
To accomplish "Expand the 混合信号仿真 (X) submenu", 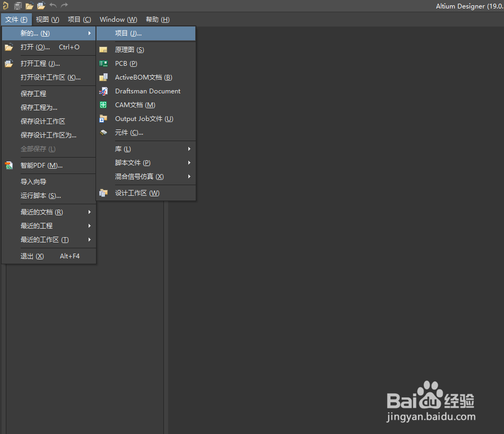I will point(146,177).
